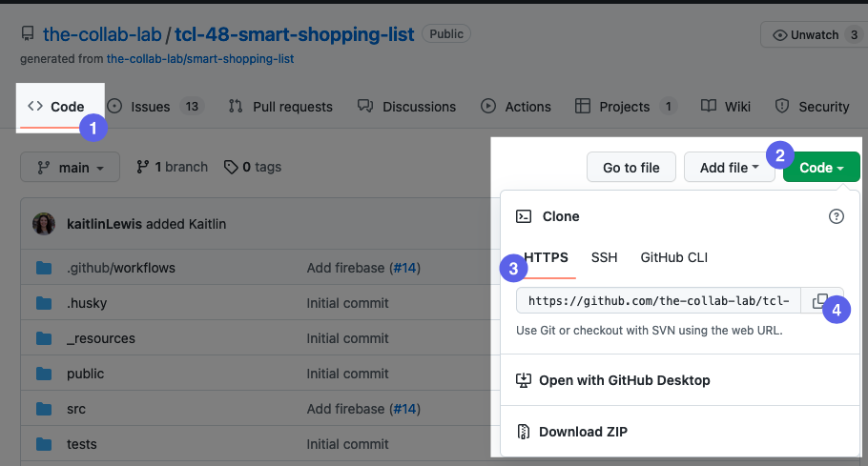Click the watchers count 3
This screenshot has width=868, height=466.
point(854,35)
